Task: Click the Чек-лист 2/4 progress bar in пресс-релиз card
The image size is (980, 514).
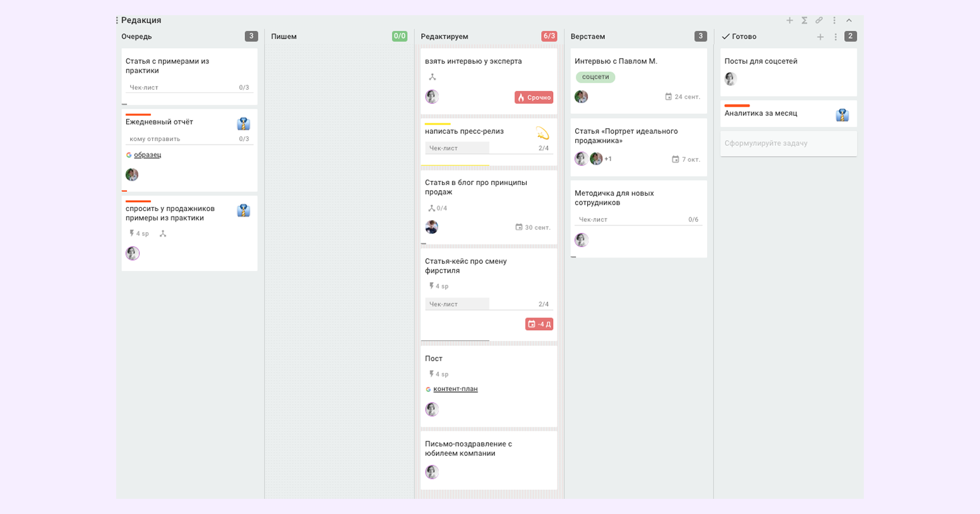Action: click(489, 148)
